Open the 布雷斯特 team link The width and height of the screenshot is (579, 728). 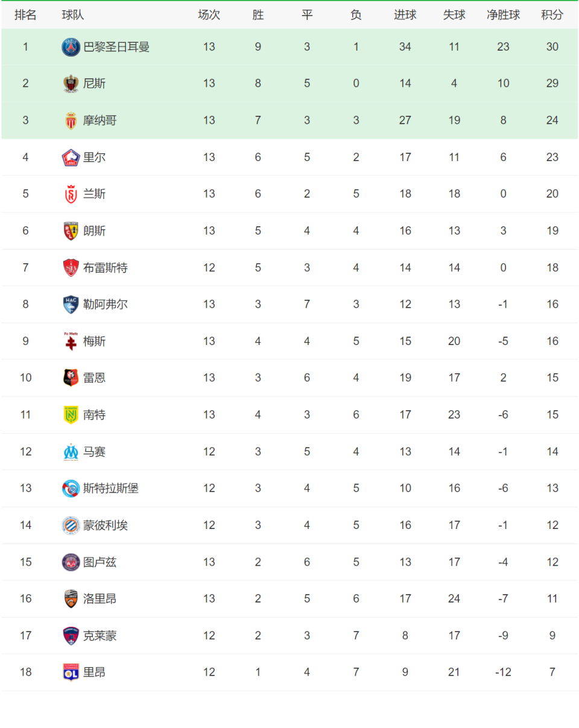105,268
